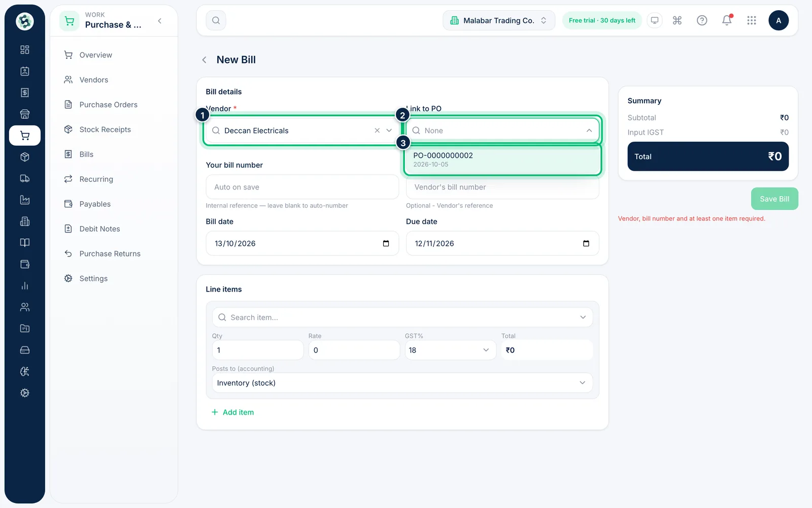812x508 pixels.
Task: Open the wallet icon in left rail
Action: [24, 264]
